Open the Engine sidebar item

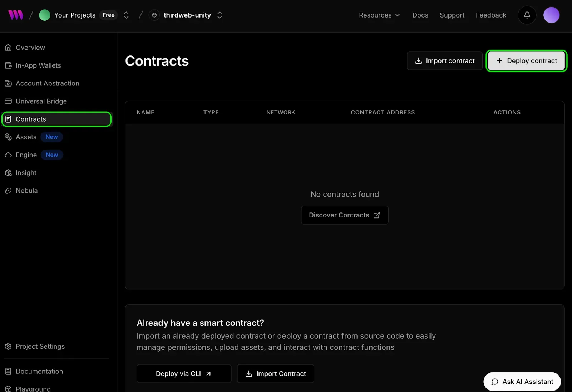click(26, 155)
